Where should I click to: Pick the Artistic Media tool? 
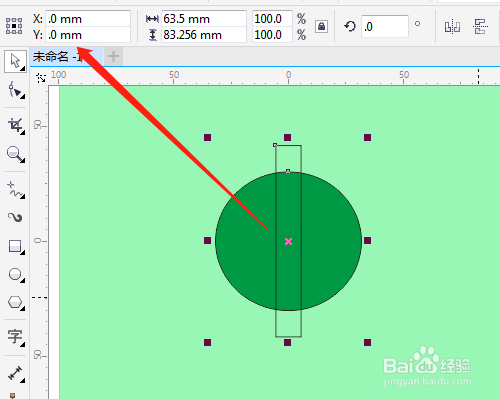click(15, 218)
